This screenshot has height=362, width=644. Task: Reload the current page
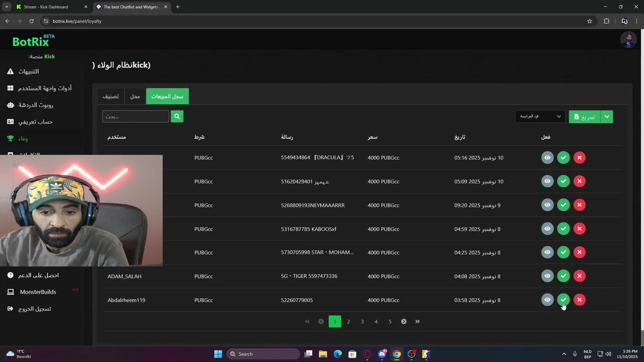coord(31,21)
